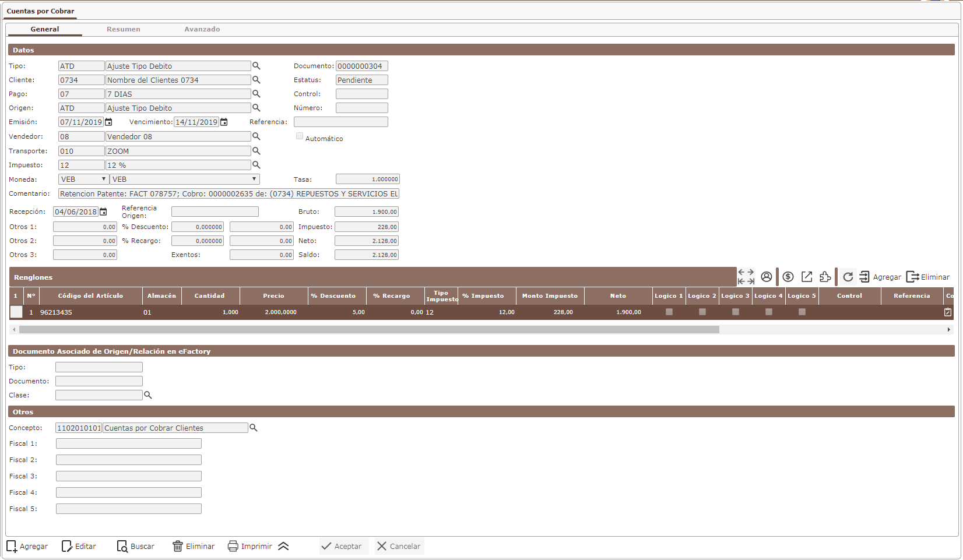Switch to the Resumen tab
This screenshot has width=963, height=560.
point(123,29)
